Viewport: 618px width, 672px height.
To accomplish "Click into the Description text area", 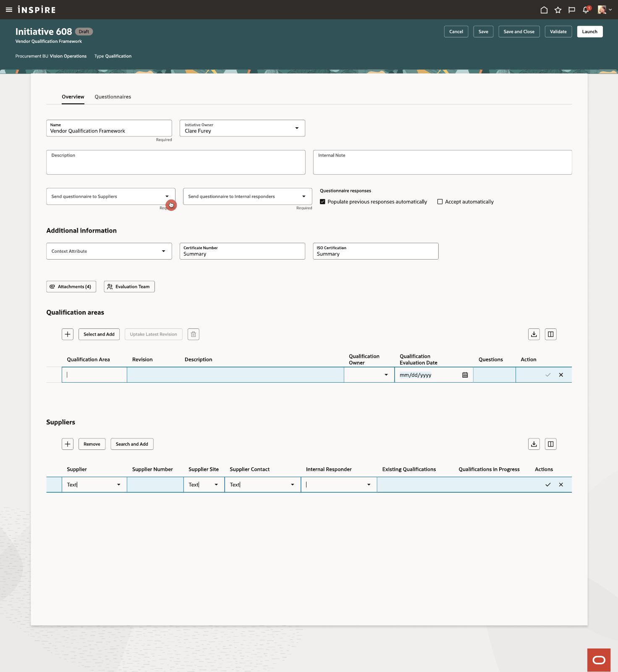I will tap(176, 162).
